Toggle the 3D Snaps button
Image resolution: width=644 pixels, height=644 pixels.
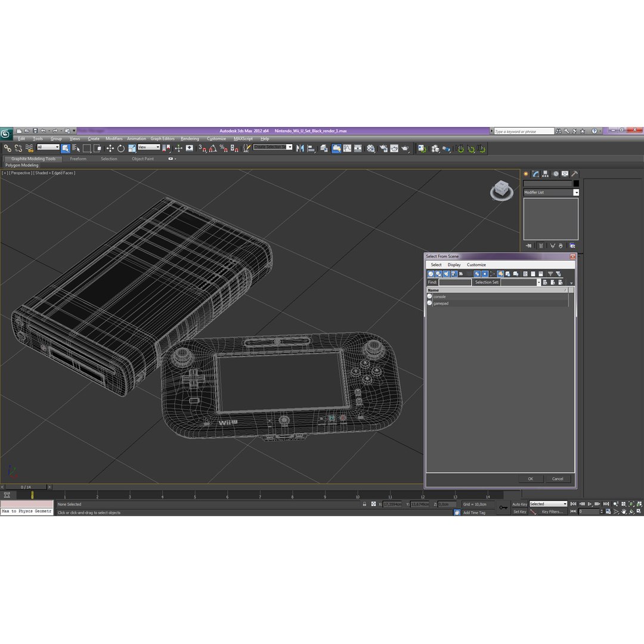click(x=202, y=148)
